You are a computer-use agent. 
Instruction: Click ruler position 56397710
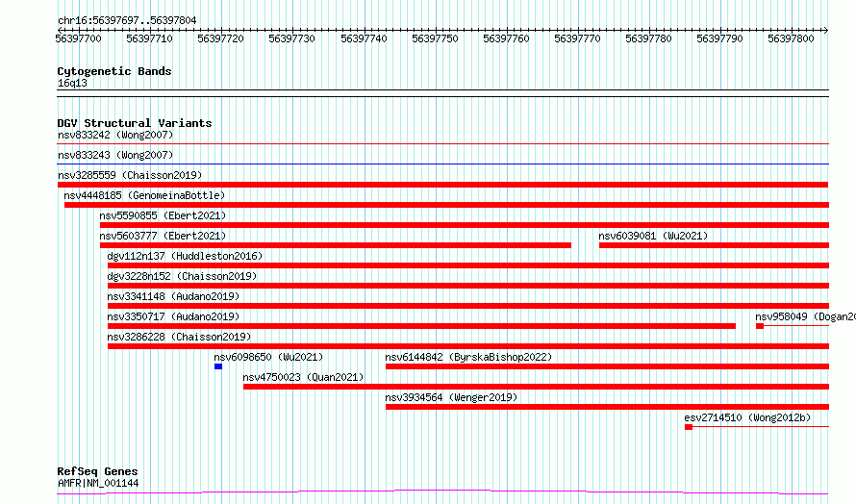pyautogui.click(x=150, y=38)
